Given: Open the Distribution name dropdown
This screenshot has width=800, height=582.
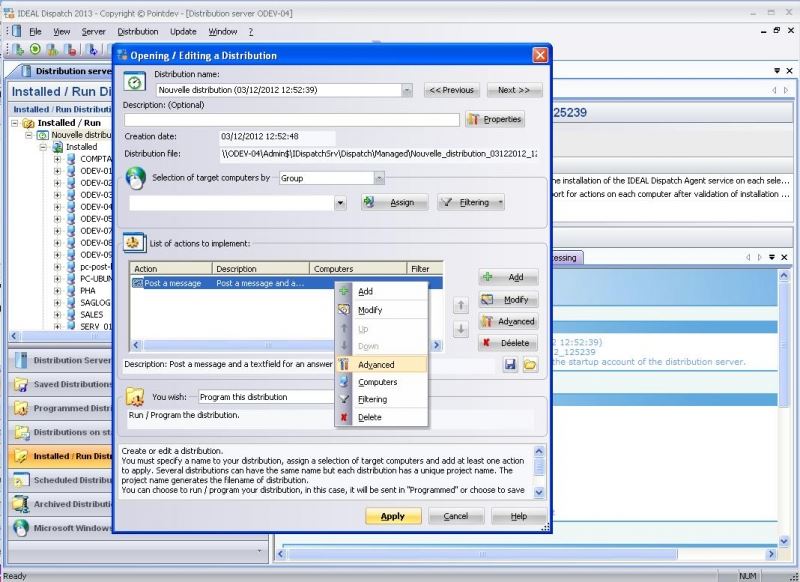Looking at the screenshot, I should click(407, 90).
